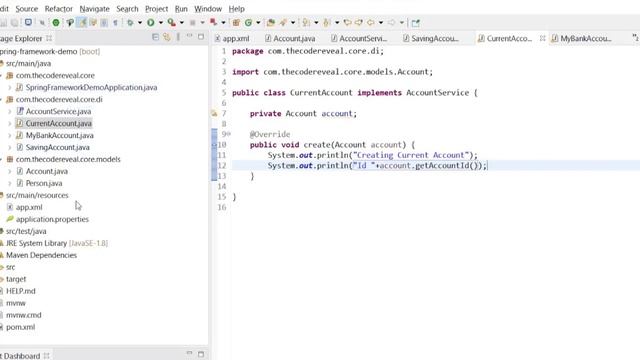
Task: Open the Search menu
Action: tap(127, 9)
